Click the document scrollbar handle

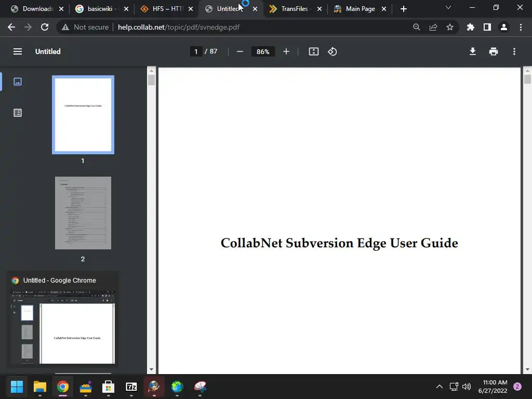[527, 79]
